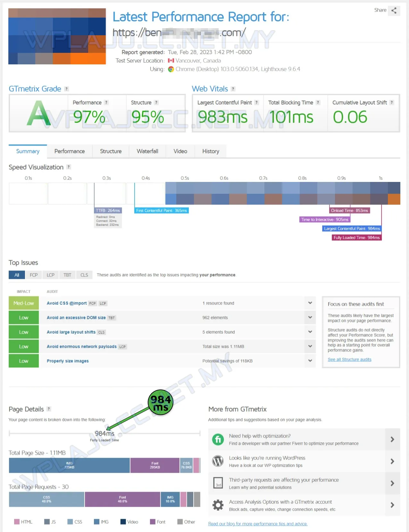
Task: Filter top issues by TBT
Action: coord(67,275)
